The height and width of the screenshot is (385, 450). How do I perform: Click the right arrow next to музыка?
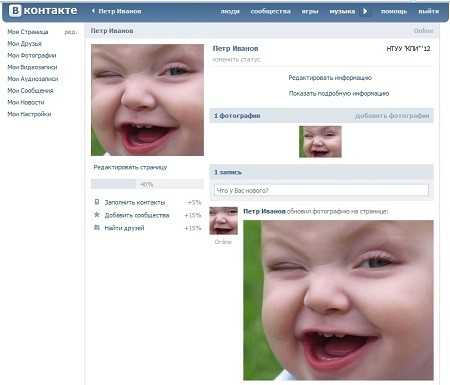point(365,11)
